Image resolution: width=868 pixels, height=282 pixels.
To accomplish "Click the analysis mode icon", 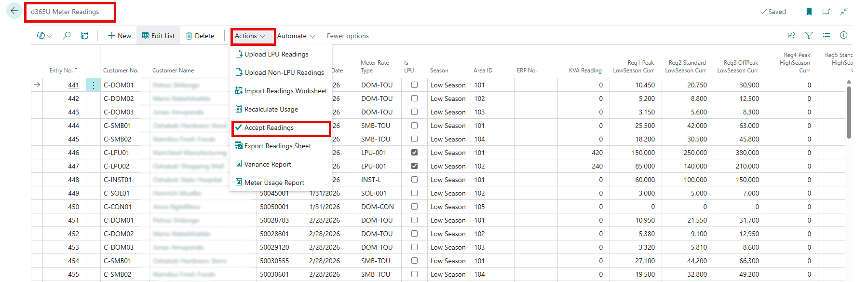I will [x=84, y=36].
